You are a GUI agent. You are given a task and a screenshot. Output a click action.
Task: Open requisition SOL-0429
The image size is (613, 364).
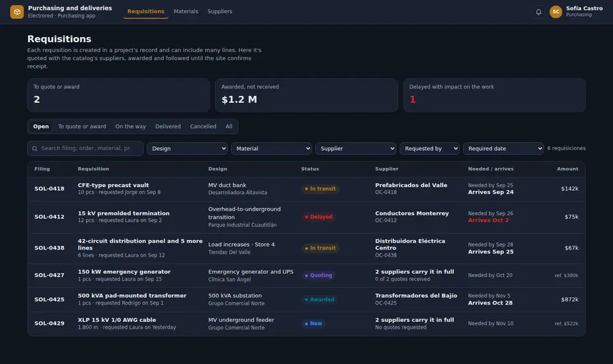[x=306, y=324]
